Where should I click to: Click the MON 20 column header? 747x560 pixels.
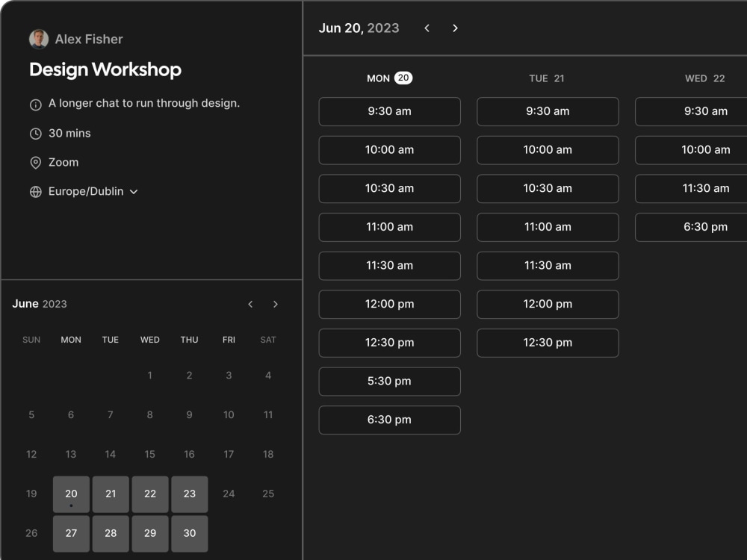389,78
